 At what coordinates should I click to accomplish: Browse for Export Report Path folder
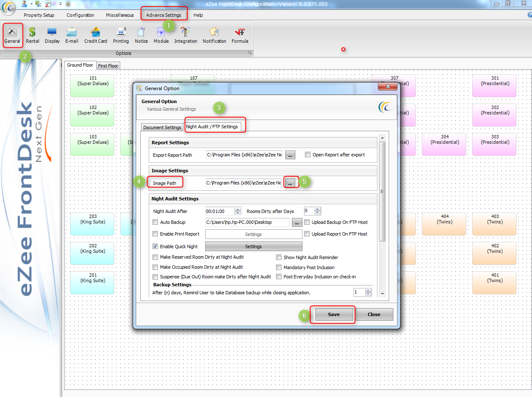point(290,155)
